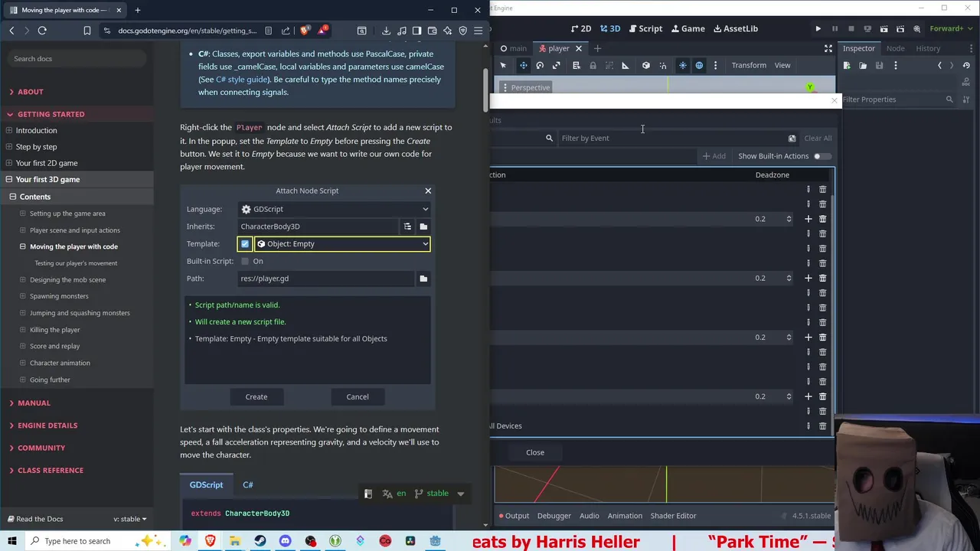Open the History dock tab
Viewport: 980px width, 551px height.
(x=928, y=48)
